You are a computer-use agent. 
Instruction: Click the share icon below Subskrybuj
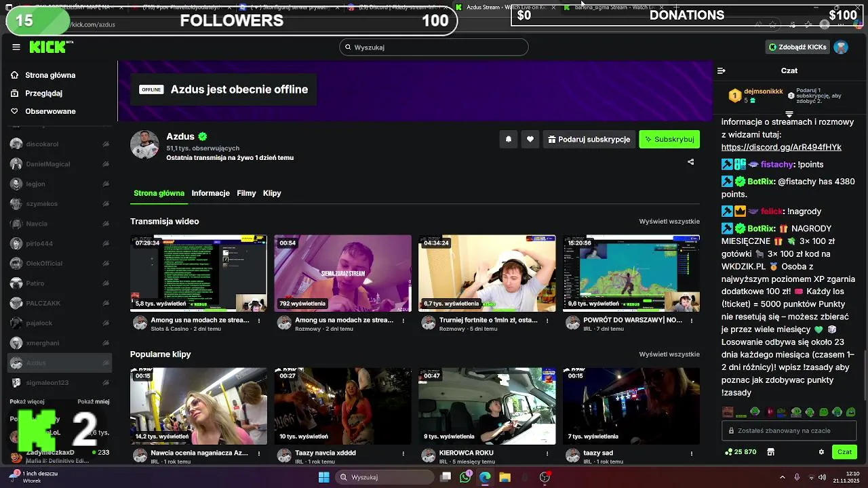click(x=690, y=162)
